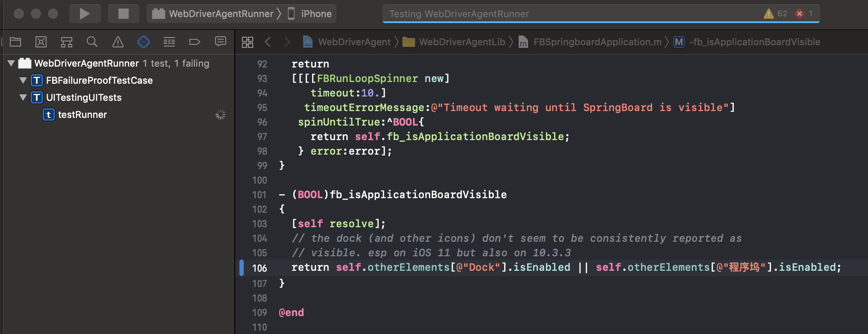Stop the running test
The image size is (868, 334).
click(123, 14)
